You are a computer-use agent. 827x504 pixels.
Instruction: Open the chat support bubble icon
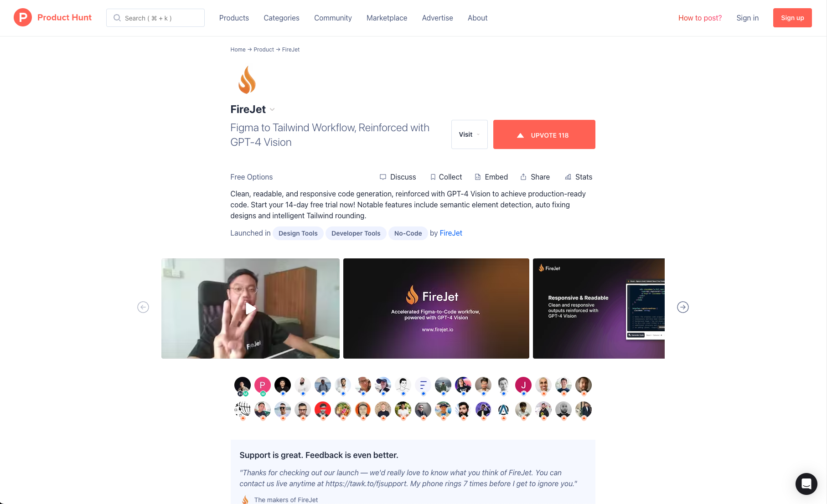[806, 483]
